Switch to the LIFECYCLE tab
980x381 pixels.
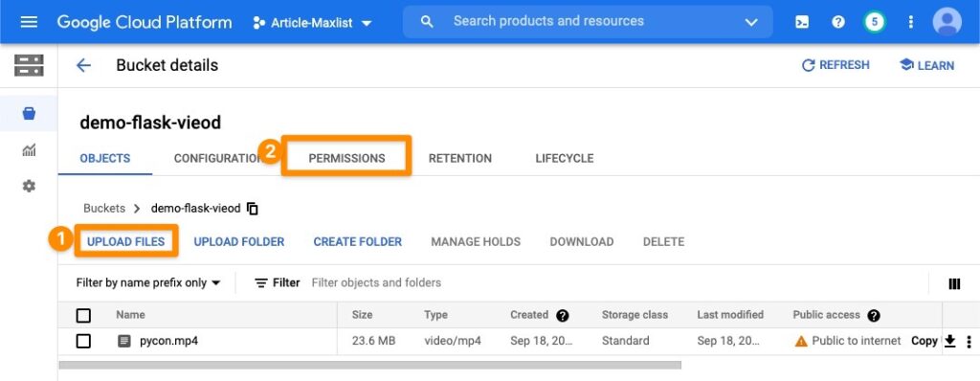565,158
